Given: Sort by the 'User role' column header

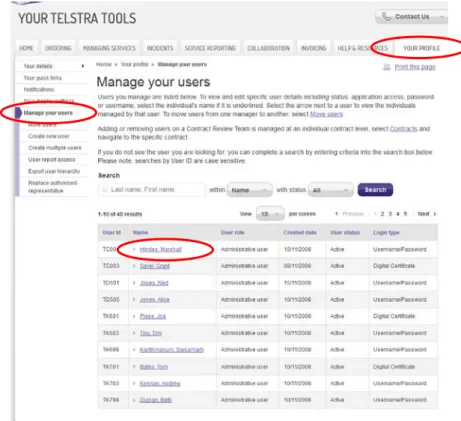Looking at the screenshot, I should click(x=232, y=232).
